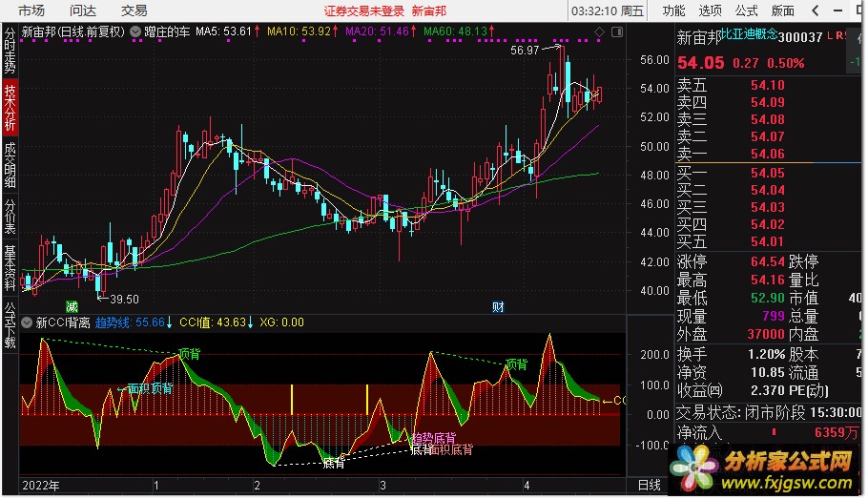Click the 新宙邦(日线.前复权) chart title
This screenshot has height=499, width=868.
[73, 32]
